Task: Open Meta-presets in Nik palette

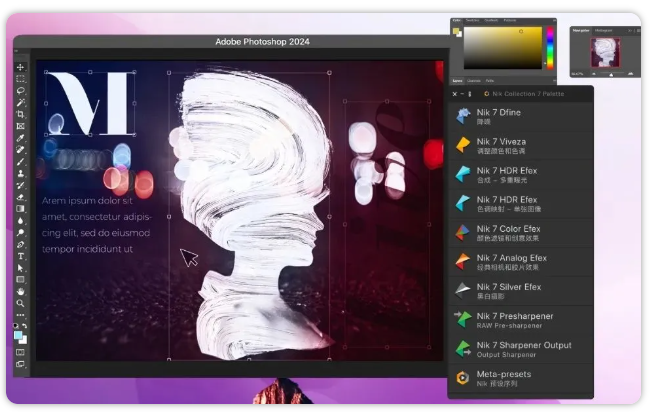Action: click(x=521, y=378)
